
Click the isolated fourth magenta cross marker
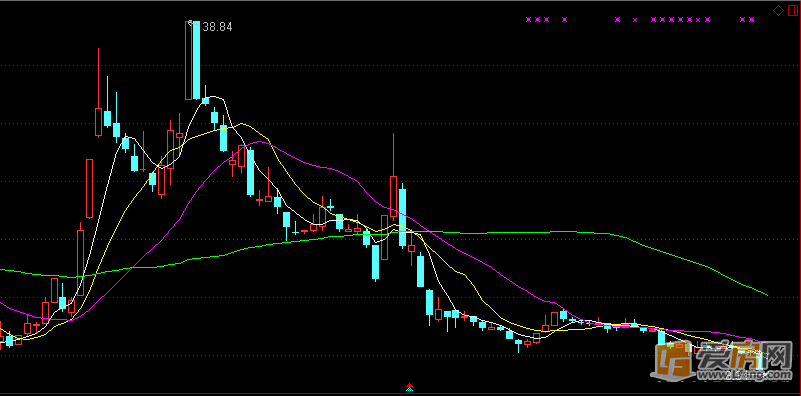pyautogui.click(x=564, y=19)
